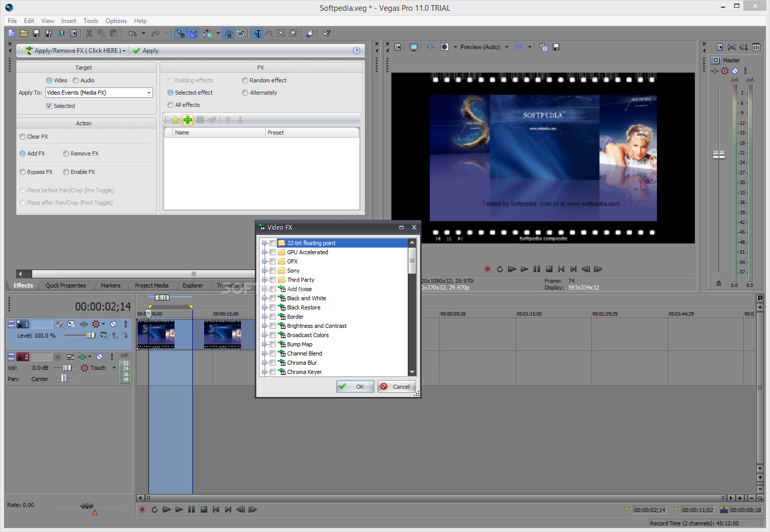Click the What's This help toolbar icon
The width and height of the screenshot is (770, 532).
326,33
